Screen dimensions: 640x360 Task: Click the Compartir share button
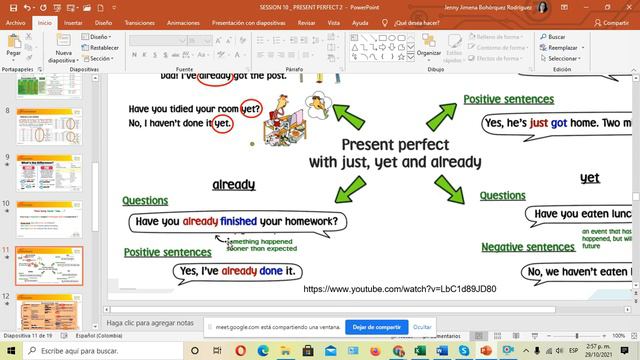(611, 23)
